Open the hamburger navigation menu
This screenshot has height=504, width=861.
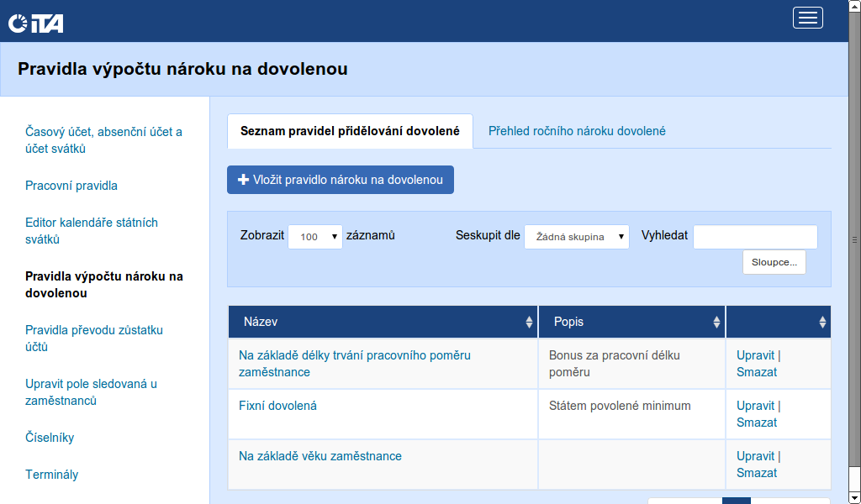pyautogui.click(x=807, y=18)
